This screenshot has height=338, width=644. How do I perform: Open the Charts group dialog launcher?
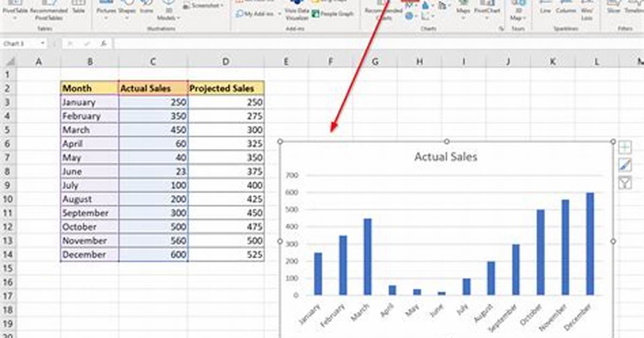[x=501, y=29]
